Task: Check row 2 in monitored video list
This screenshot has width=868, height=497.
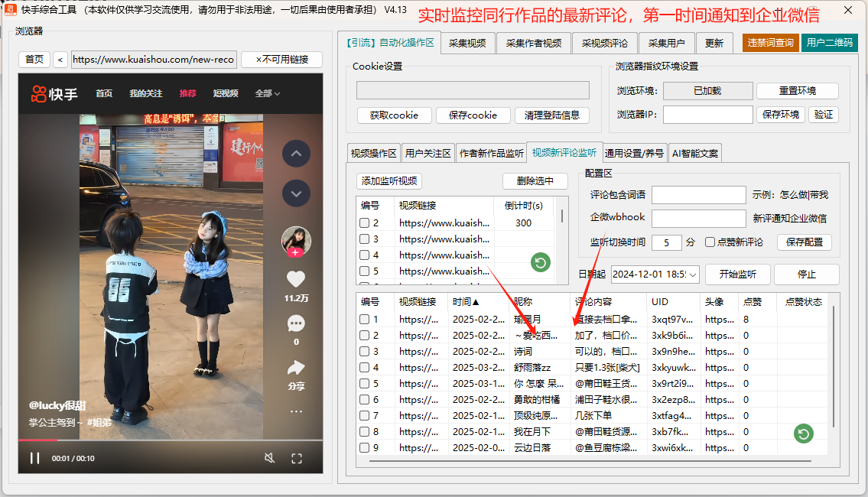Action: point(365,223)
